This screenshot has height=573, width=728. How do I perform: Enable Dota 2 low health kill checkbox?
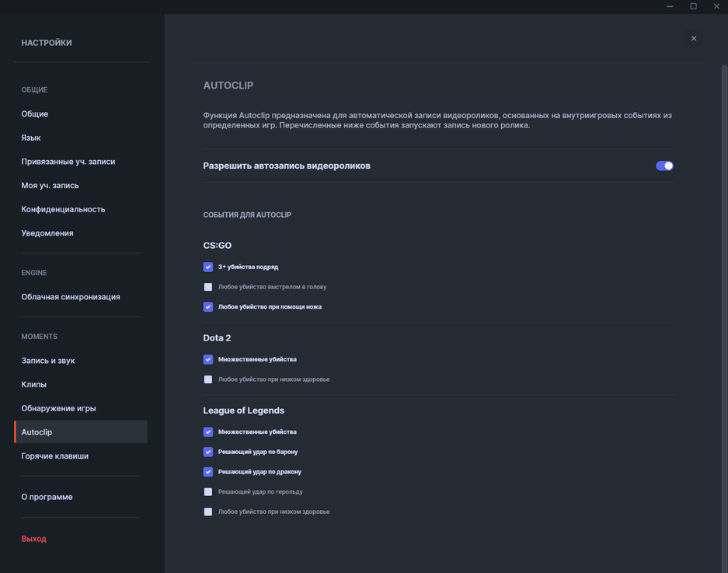(x=208, y=379)
